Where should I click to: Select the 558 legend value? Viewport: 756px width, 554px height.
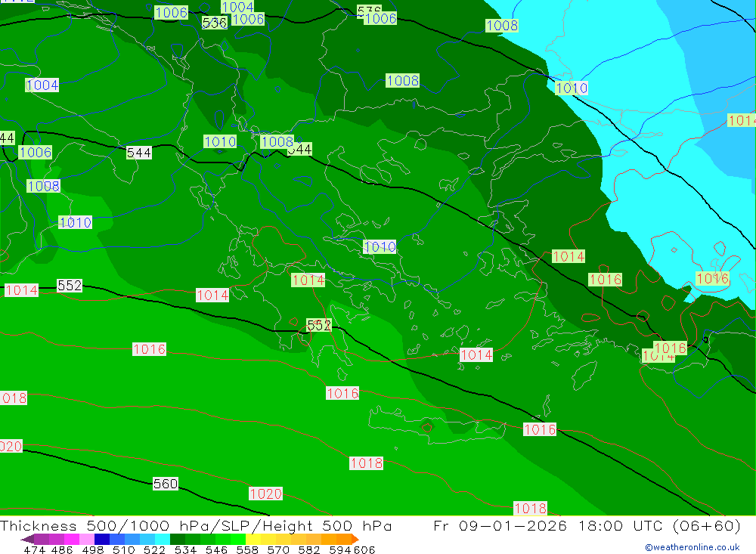coord(247,549)
